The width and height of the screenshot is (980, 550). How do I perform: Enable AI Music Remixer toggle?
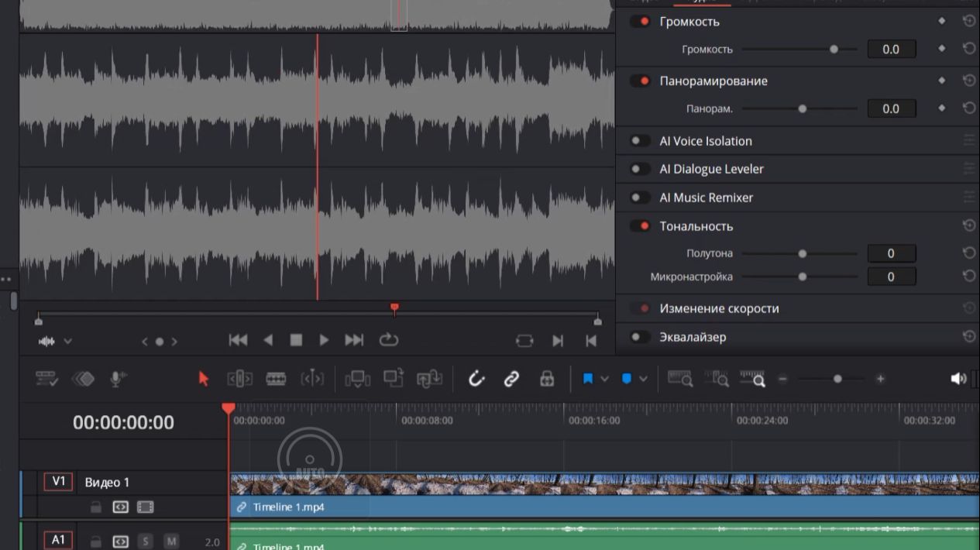pyautogui.click(x=640, y=198)
